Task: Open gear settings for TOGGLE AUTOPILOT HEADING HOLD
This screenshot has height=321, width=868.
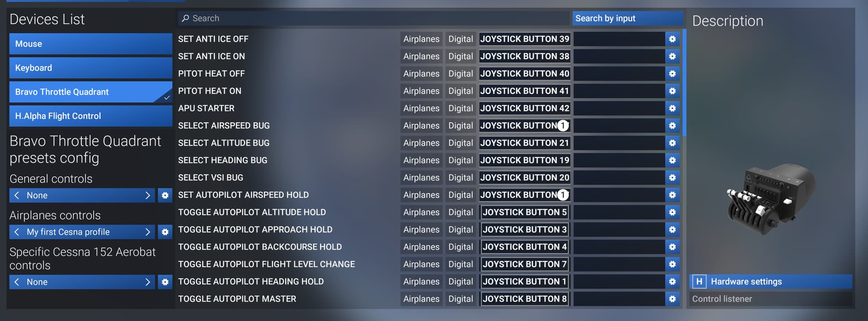Action: point(672,281)
